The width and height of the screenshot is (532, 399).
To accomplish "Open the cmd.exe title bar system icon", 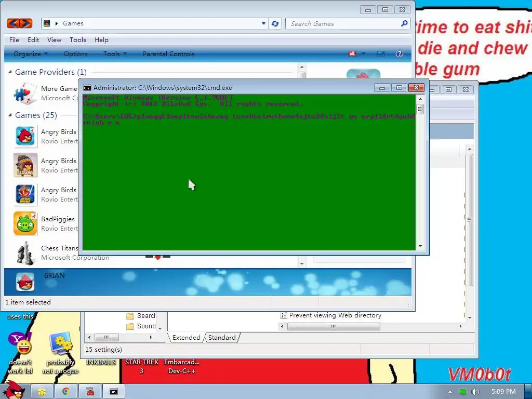I will coord(87,88).
